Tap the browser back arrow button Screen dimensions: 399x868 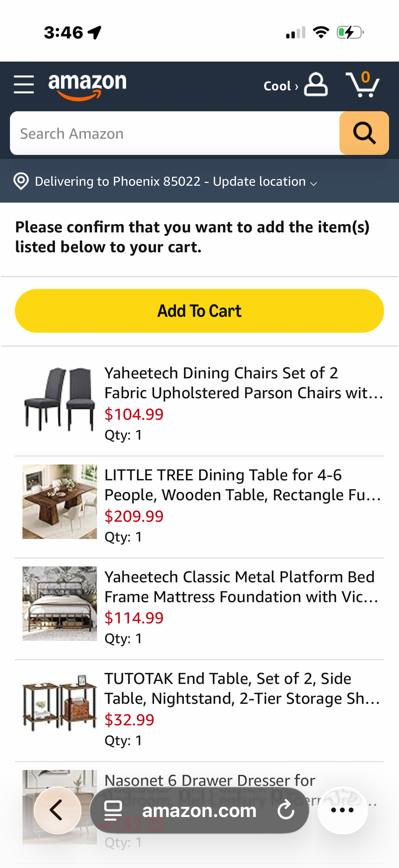pyautogui.click(x=57, y=810)
